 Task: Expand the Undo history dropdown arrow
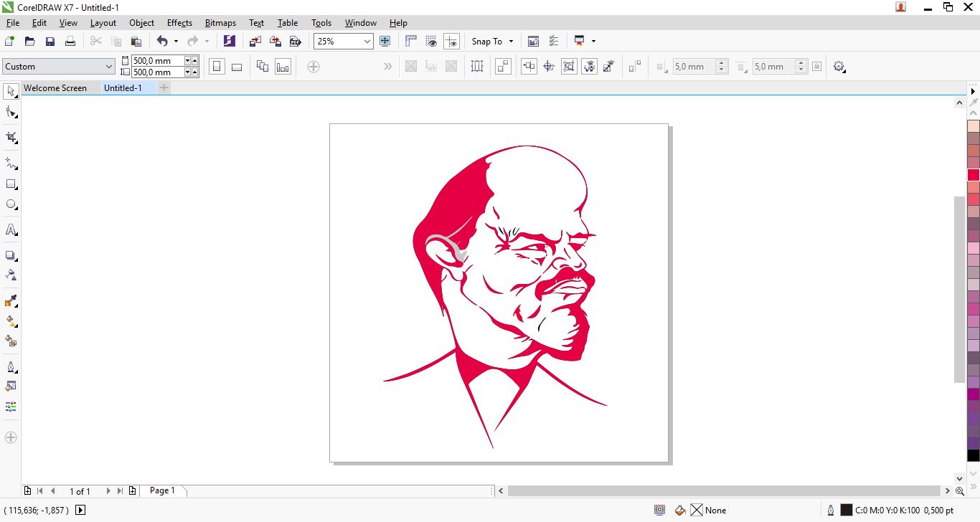click(x=176, y=42)
